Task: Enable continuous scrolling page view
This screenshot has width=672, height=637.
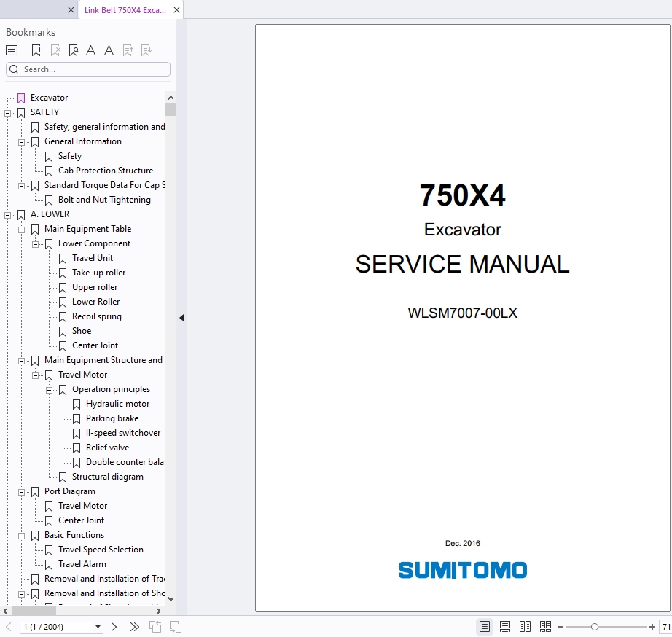Action: tap(504, 627)
